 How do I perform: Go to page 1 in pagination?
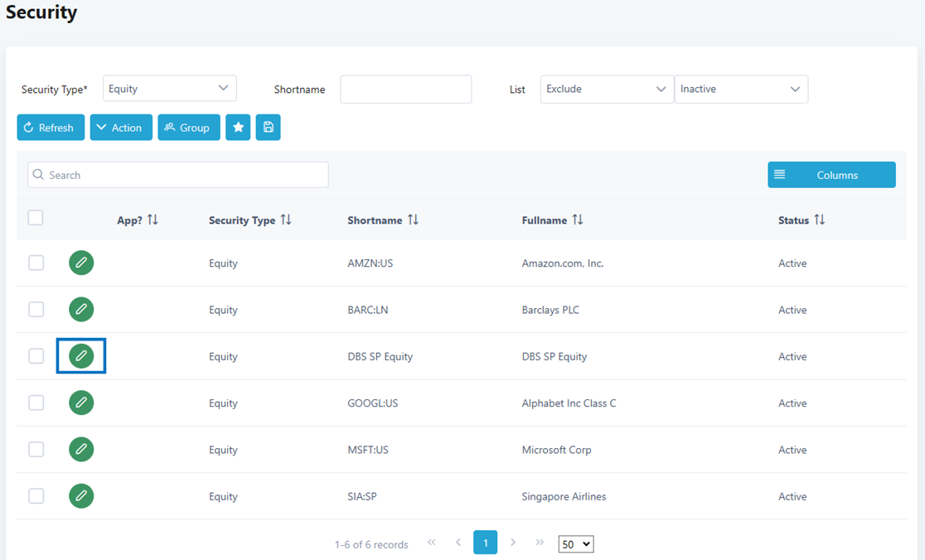click(485, 543)
